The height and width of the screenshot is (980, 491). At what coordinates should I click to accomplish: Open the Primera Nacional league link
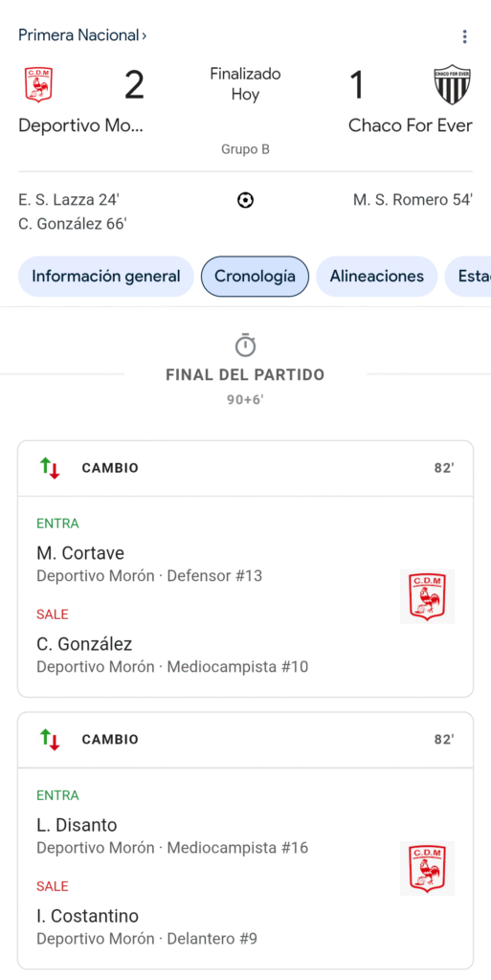pyautogui.click(x=82, y=35)
